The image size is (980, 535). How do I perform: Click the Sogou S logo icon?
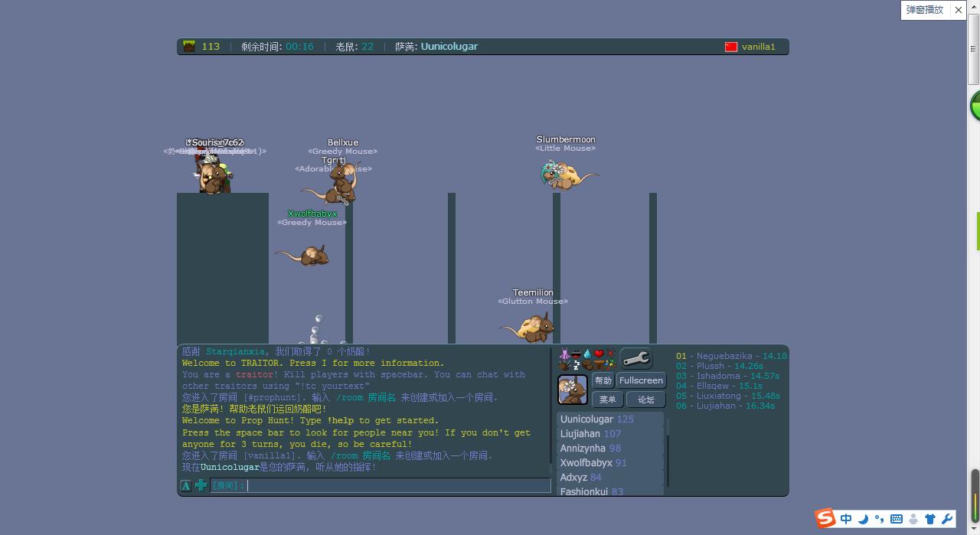(825, 518)
